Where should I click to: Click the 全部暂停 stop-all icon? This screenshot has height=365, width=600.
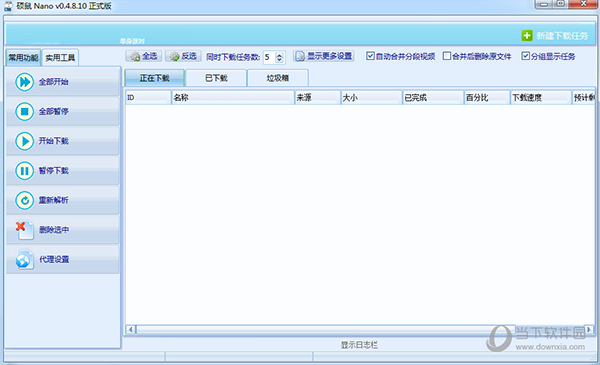(24, 111)
